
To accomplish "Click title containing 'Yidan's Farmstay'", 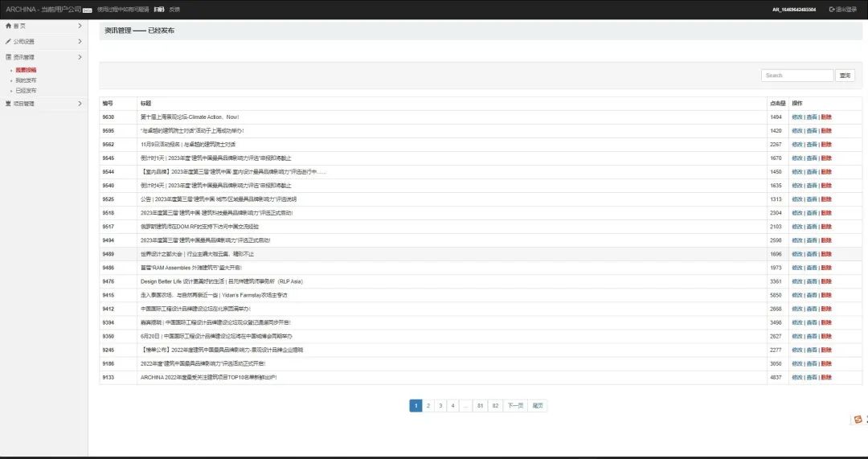I will (214, 295).
